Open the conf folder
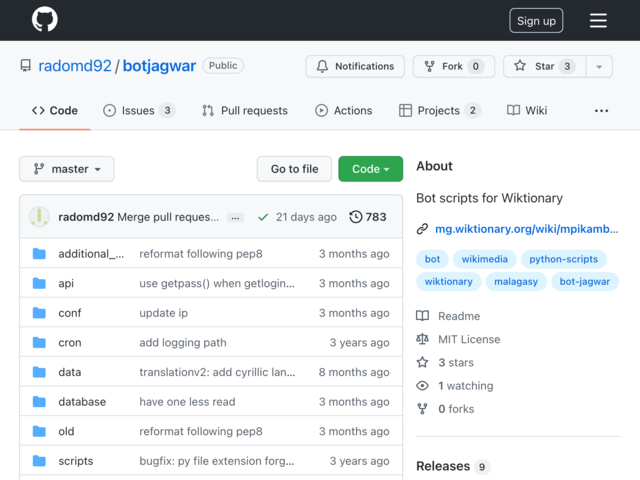This screenshot has height=480, width=640. click(x=70, y=313)
